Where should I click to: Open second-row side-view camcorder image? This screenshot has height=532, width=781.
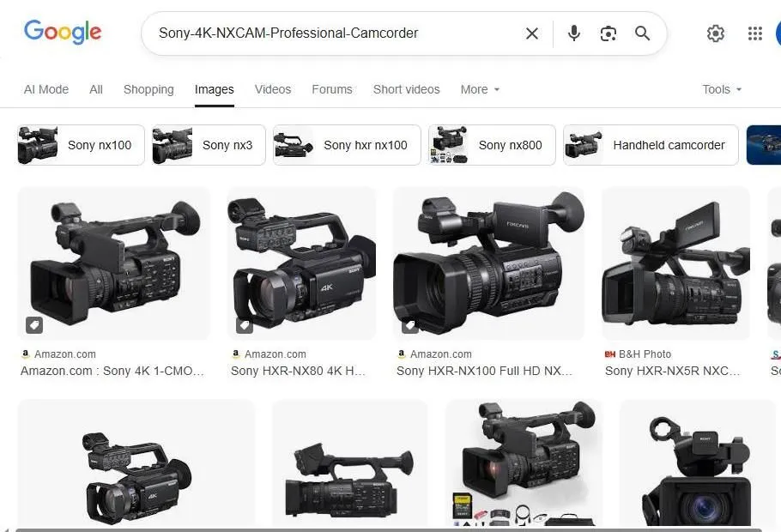tap(349, 463)
